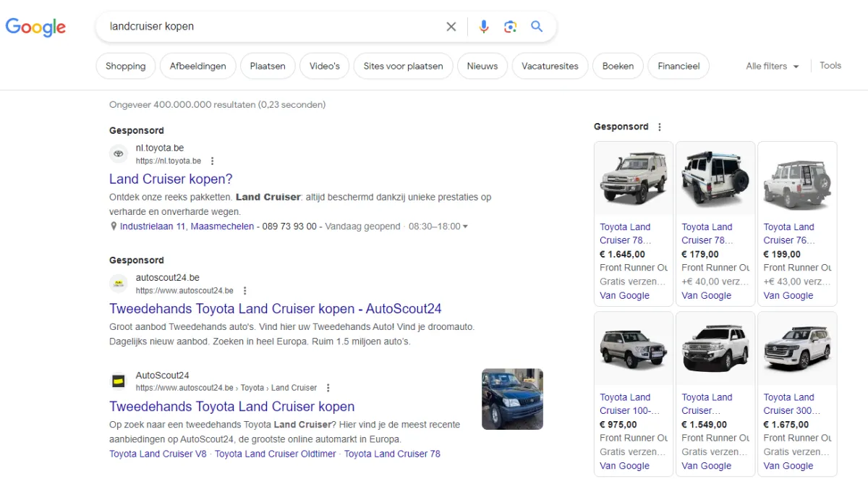Open options menu for nl.toyota.be ad
868x479 pixels.
tap(212, 161)
